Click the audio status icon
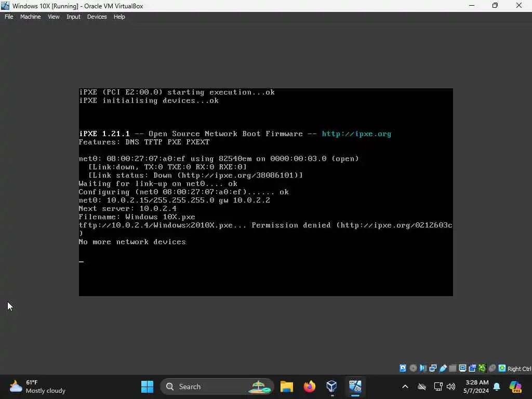The width and height of the screenshot is (532, 399). (x=423, y=368)
